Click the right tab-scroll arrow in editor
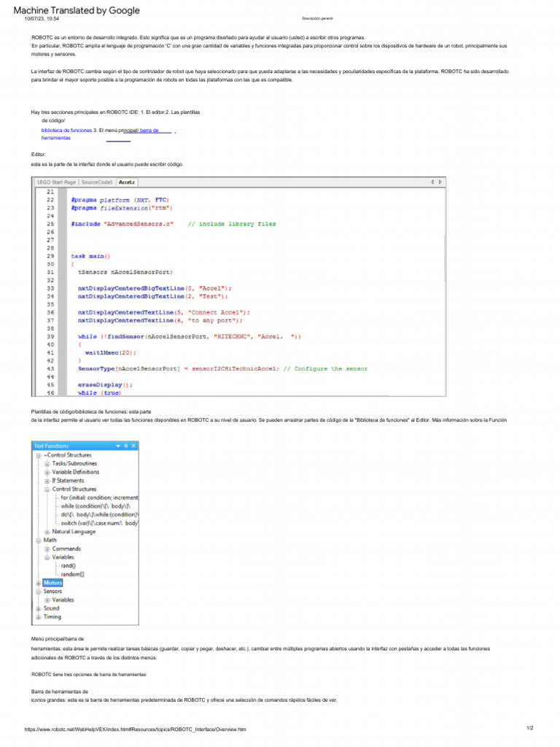Viewport: 560px width, 747px height. click(440, 182)
